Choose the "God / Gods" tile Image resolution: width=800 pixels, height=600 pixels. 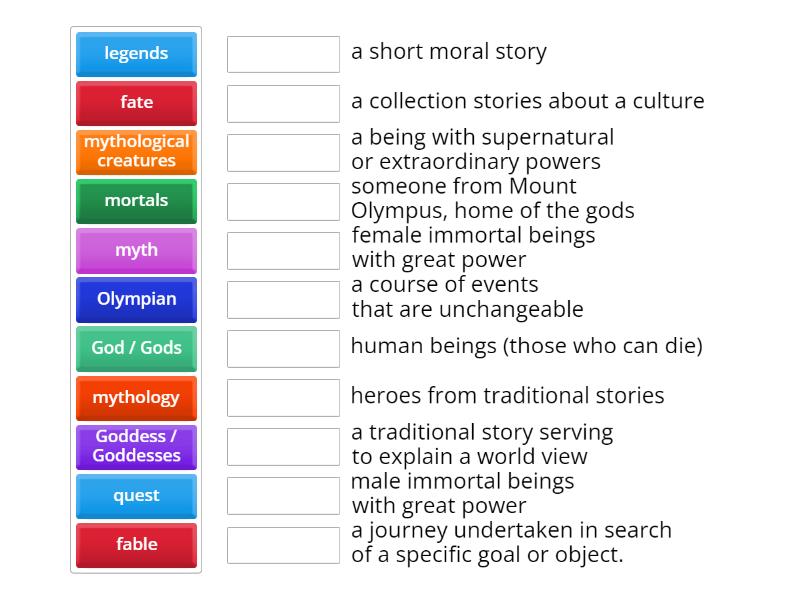pos(136,348)
